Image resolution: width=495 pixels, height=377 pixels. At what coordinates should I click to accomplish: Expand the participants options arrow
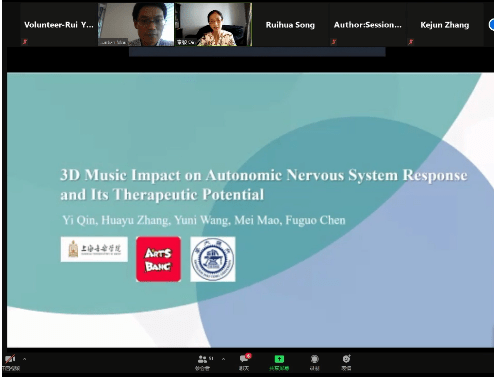click(223, 359)
